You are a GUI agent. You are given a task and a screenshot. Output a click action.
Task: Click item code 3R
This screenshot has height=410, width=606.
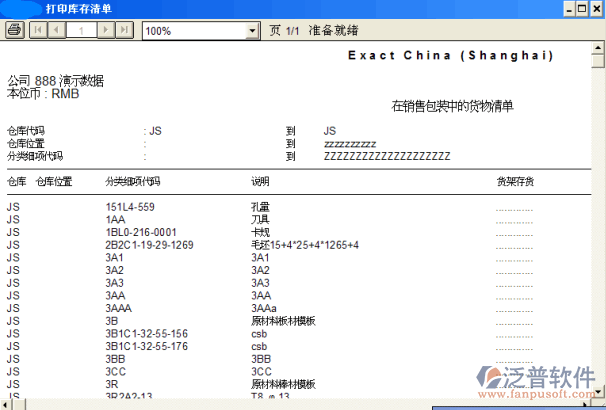pos(112,384)
